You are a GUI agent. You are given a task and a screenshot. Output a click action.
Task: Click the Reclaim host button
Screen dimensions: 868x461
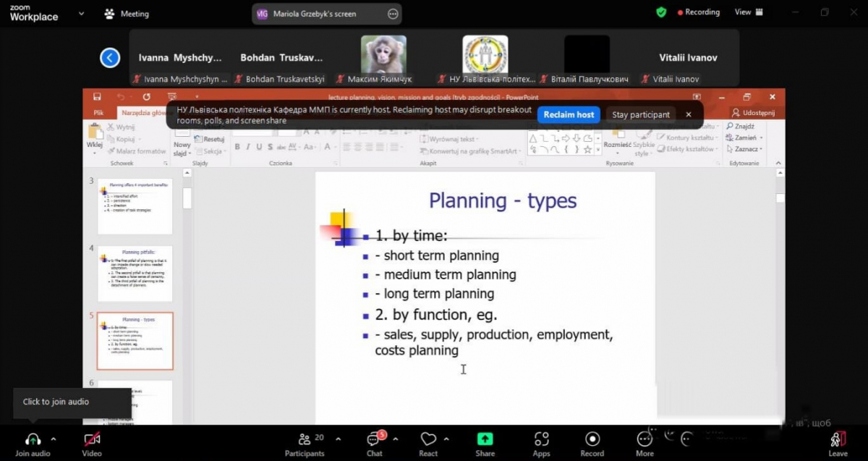(x=569, y=114)
